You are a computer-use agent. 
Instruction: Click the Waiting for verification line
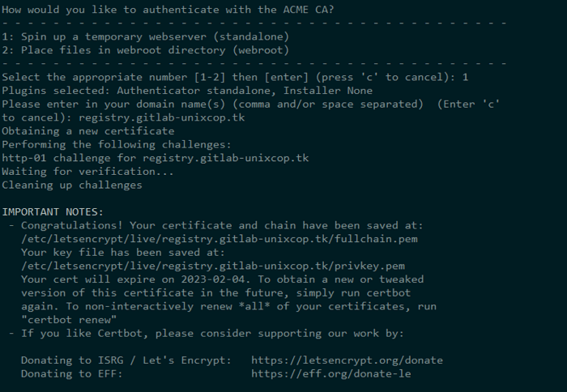pos(87,172)
